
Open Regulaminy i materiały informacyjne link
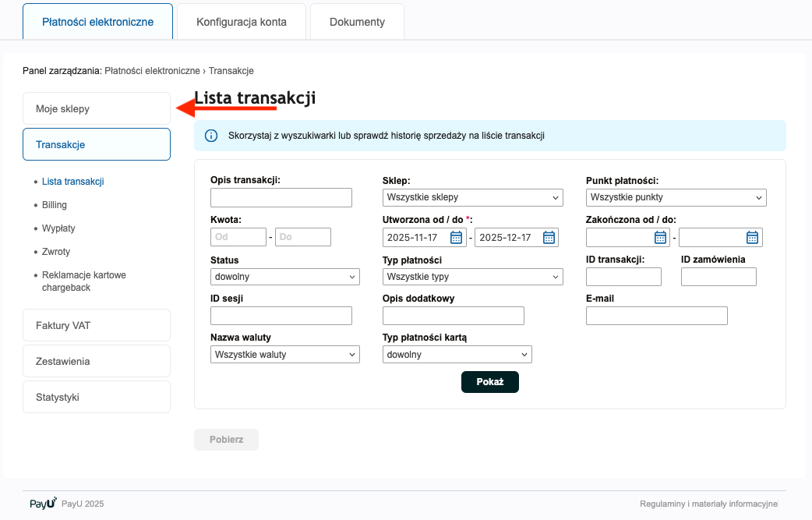point(708,504)
